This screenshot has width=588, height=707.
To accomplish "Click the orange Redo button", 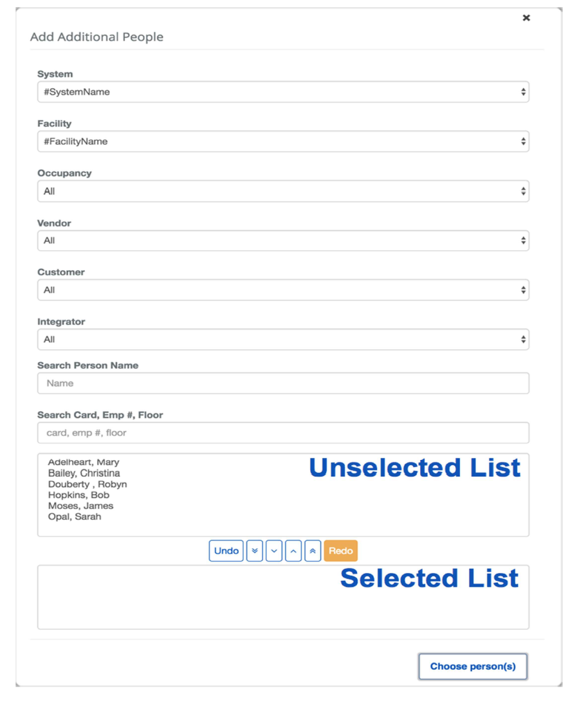I will point(340,551).
